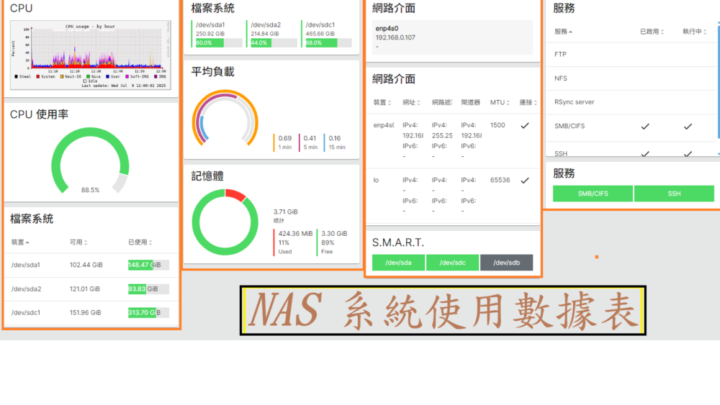This screenshot has height=405, width=720.
Task: Click the 148.47 GiB used bar
Action: coord(148,265)
